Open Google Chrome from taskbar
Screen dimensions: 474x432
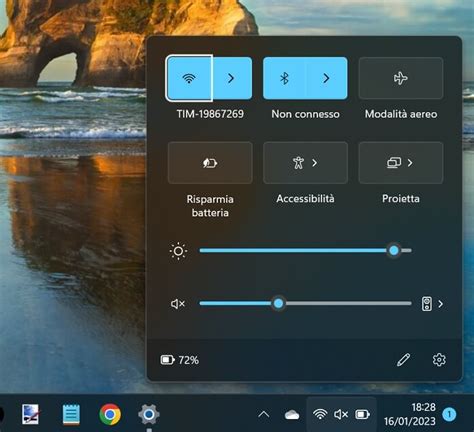point(110,414)
